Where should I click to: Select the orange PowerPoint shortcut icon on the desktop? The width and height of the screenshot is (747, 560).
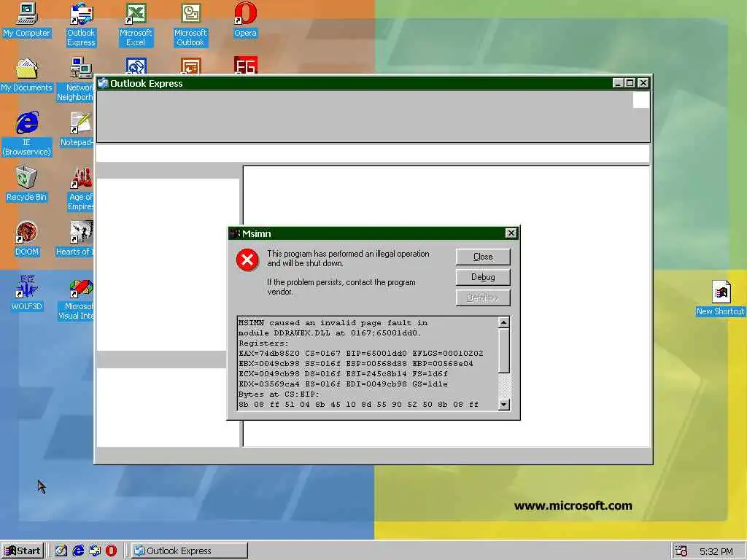(x=190, y=66)
